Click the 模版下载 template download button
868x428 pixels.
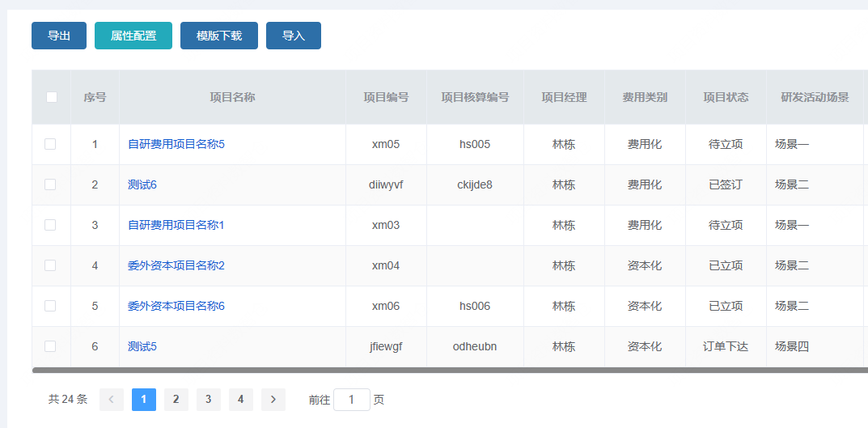coord(219,36)
